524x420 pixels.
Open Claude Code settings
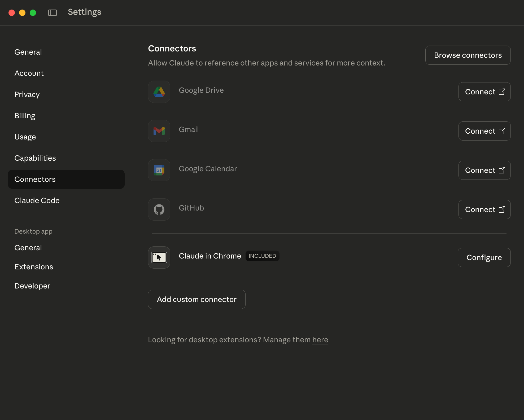(x=37, y=200)
